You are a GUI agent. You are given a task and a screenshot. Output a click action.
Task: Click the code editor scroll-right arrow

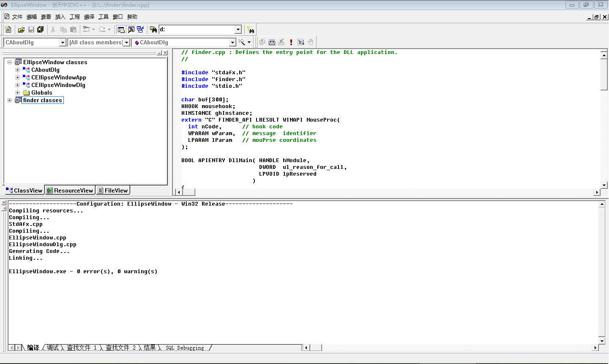(x=597, y=192)
